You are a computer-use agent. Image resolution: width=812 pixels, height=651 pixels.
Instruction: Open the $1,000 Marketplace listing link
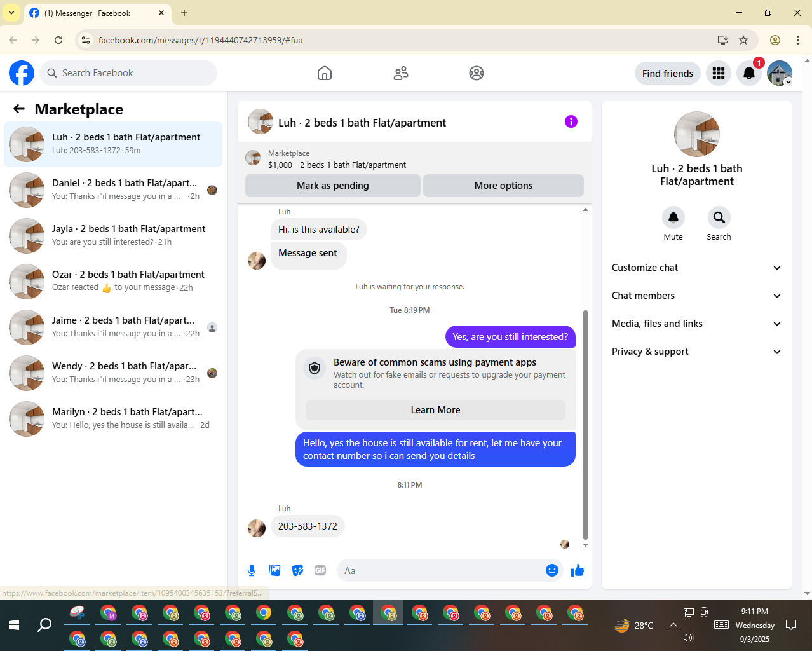coord(337,165)
